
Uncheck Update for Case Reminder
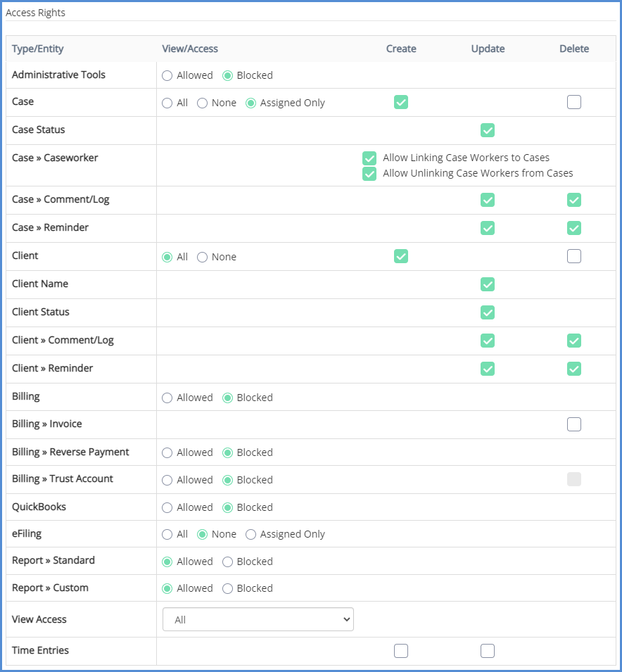point(488,228)
